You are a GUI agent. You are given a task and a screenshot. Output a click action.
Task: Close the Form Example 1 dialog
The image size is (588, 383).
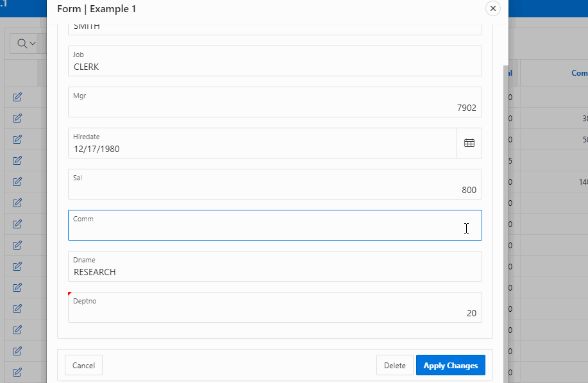pyautogui.click(x=492, y=8)
